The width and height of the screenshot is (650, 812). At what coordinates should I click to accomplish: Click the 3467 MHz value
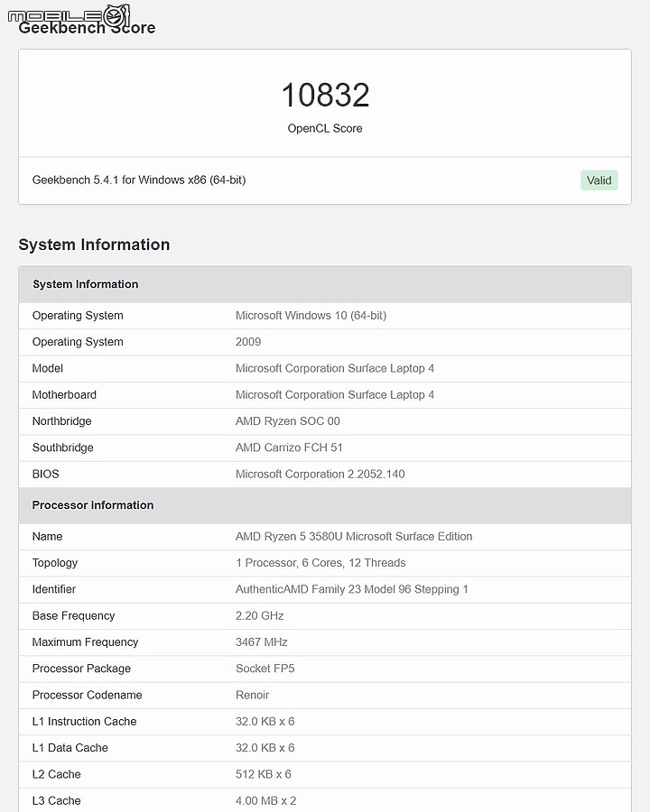click(262, 642)
